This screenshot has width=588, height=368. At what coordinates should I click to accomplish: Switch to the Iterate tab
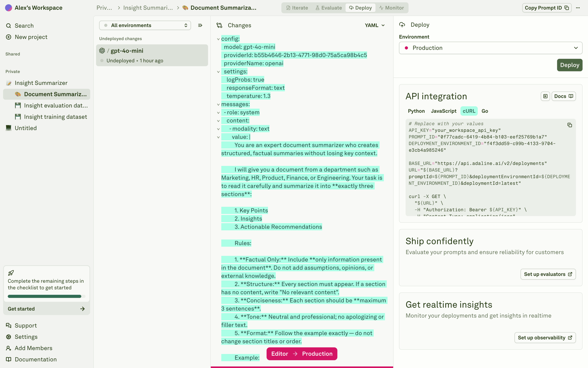click(297, 8)
